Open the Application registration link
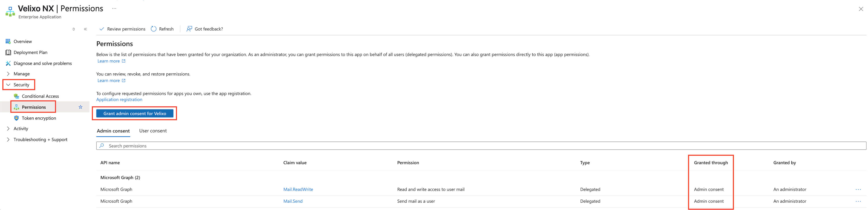 (119, 100)
